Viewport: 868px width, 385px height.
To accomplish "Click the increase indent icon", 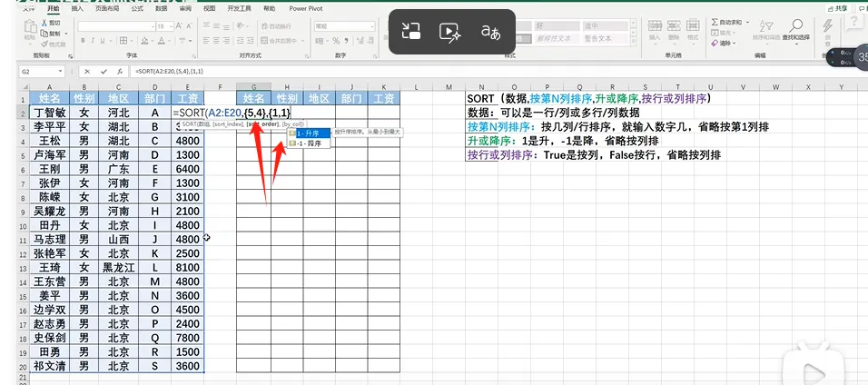I will [251, 41].
